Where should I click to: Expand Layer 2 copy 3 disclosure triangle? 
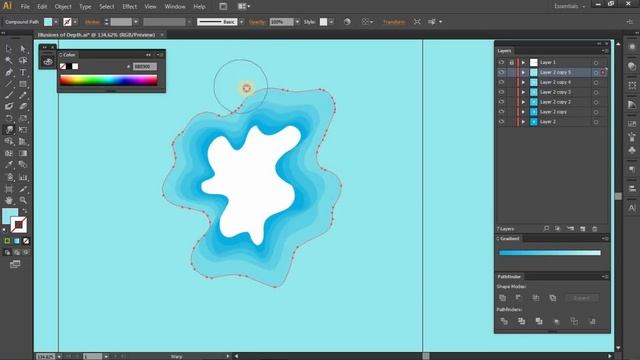coord(523,92)
